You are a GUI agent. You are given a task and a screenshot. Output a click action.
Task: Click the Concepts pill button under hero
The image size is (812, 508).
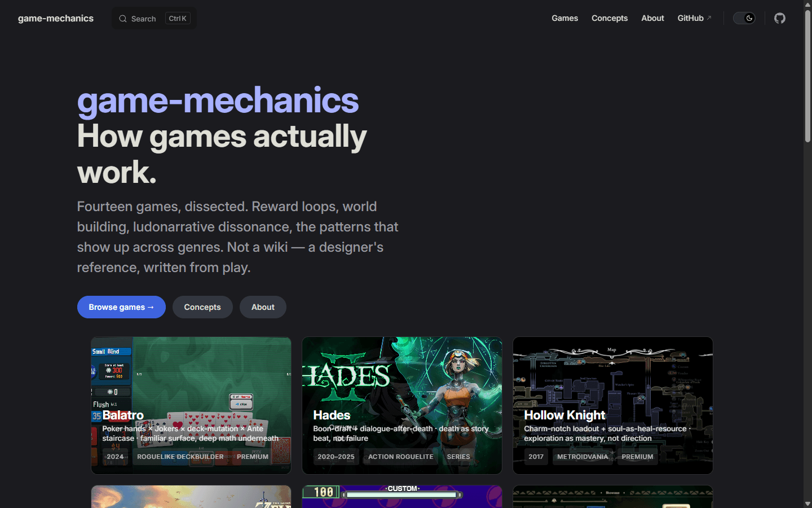[x=202, y=307]
